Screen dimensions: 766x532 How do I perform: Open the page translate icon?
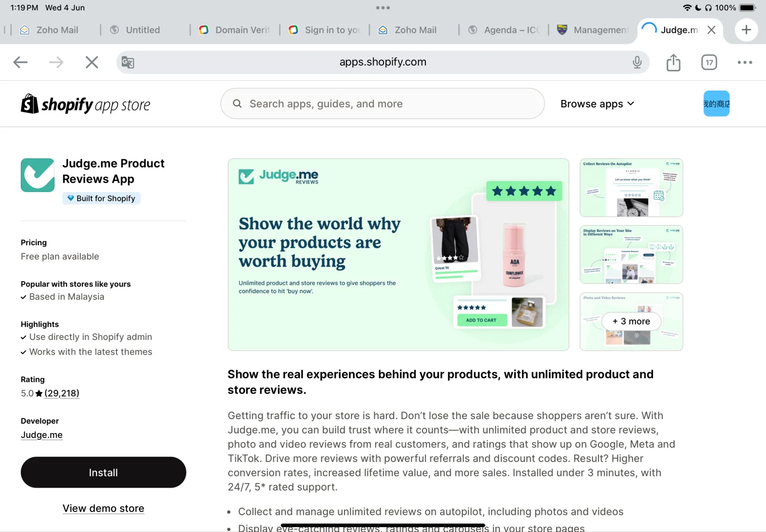tap(128, 63)
